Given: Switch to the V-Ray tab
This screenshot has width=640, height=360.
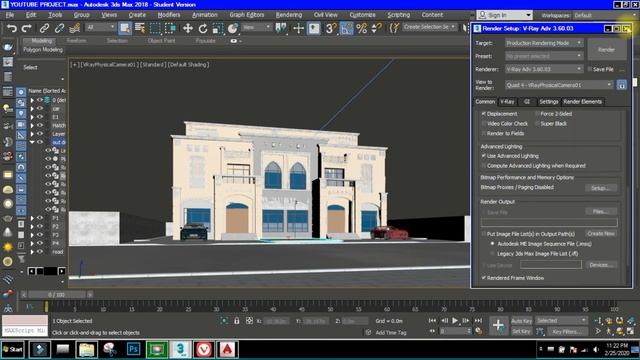Looking at the screenshot, I should 507,102.
